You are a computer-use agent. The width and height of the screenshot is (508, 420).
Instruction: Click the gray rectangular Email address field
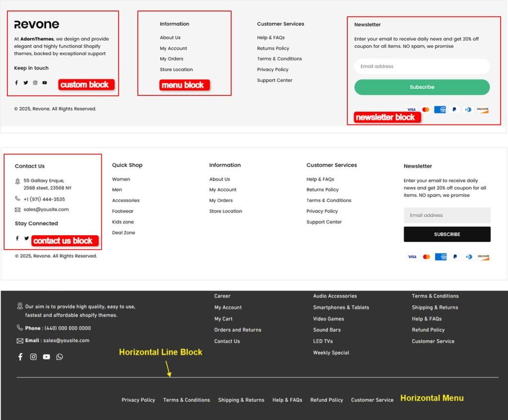point(446,215)
